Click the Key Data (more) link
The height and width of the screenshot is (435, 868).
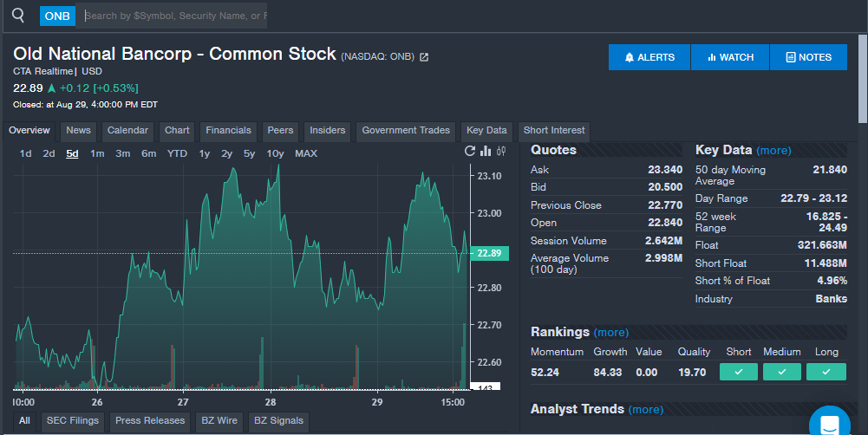point(773,151)
